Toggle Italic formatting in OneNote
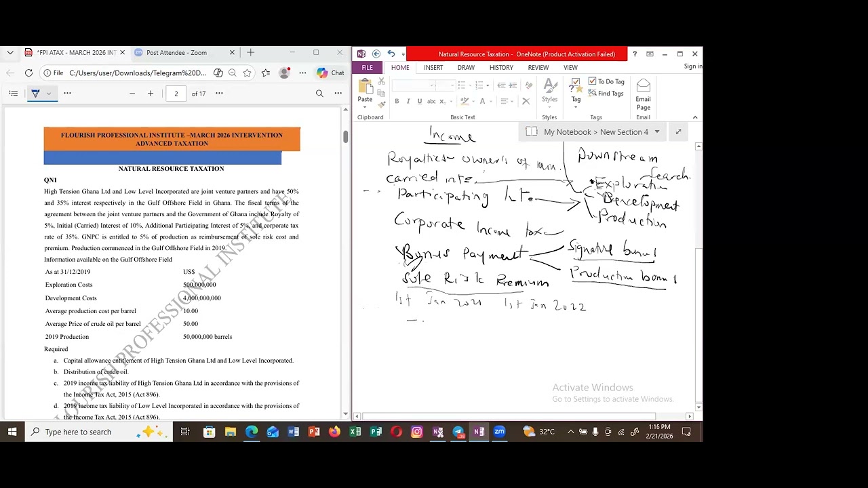The image size is (868, 488). click(408, 102)
